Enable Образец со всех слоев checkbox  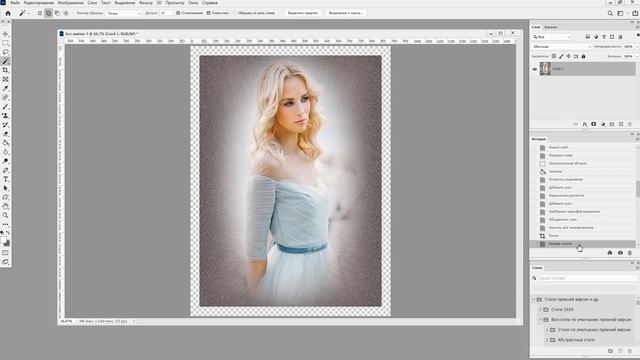click(235, 13)
